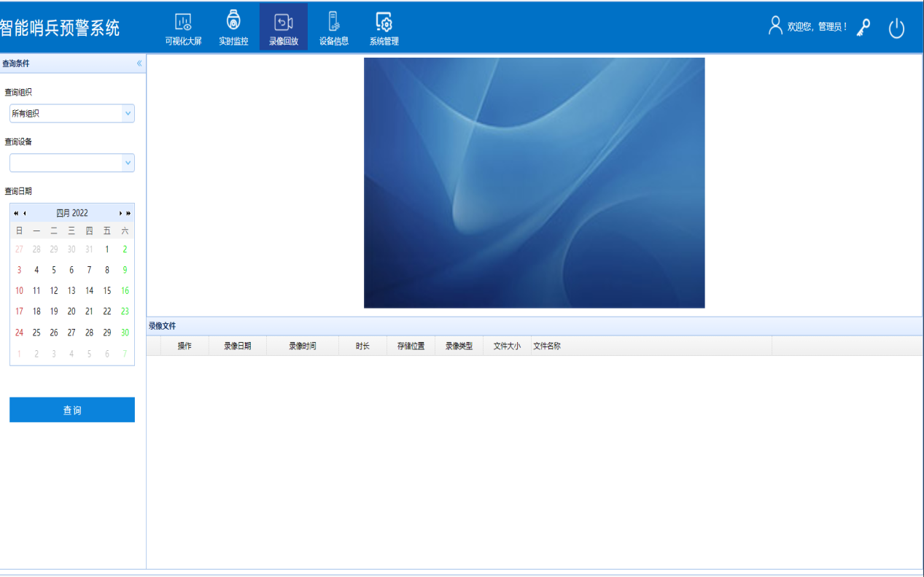This screenshot has height=577, width=924.
Task: Go to next month in calendar
Action: pos(120,213)
